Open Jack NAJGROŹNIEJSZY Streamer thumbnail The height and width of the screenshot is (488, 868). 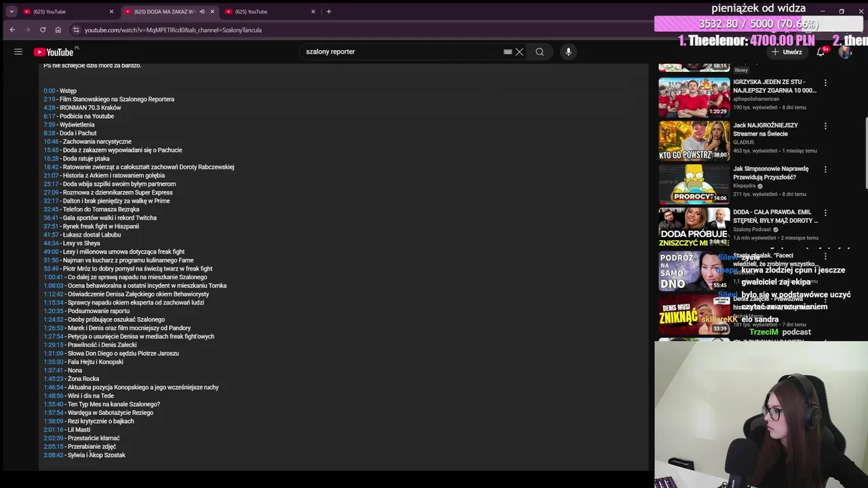[694, 140]
